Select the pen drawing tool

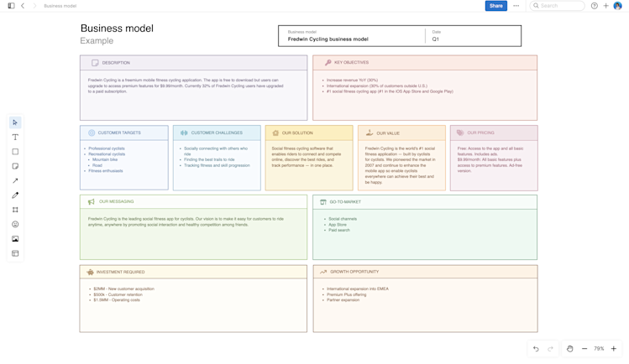click(15, 195)
